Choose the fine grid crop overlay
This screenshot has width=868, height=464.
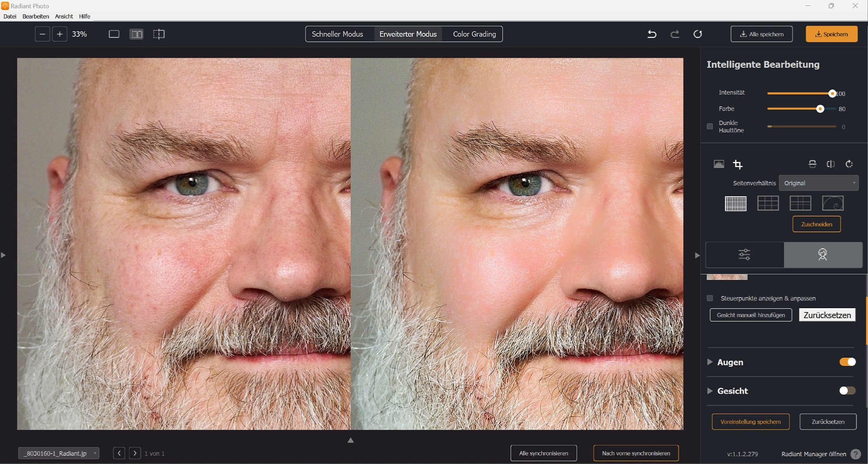coord(736,203)
